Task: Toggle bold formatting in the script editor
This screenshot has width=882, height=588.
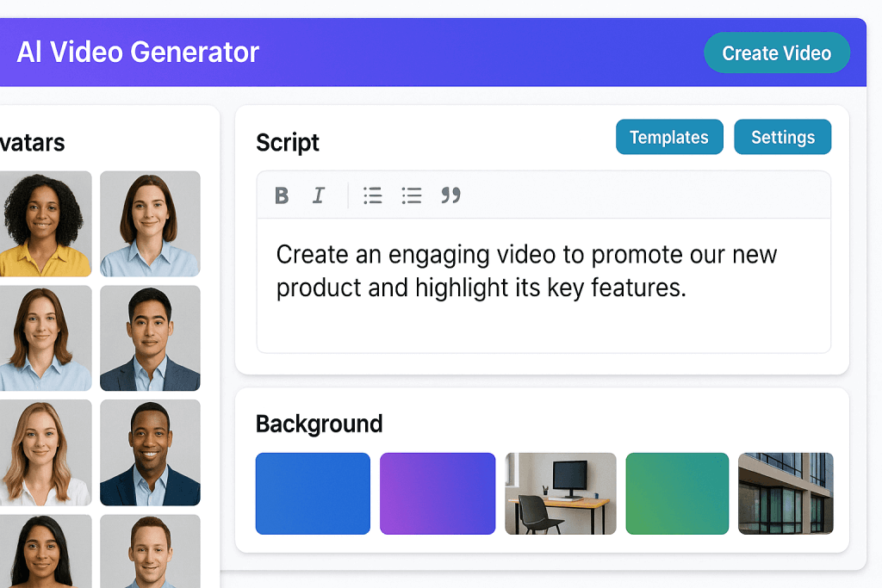Action: pos(281,195)
